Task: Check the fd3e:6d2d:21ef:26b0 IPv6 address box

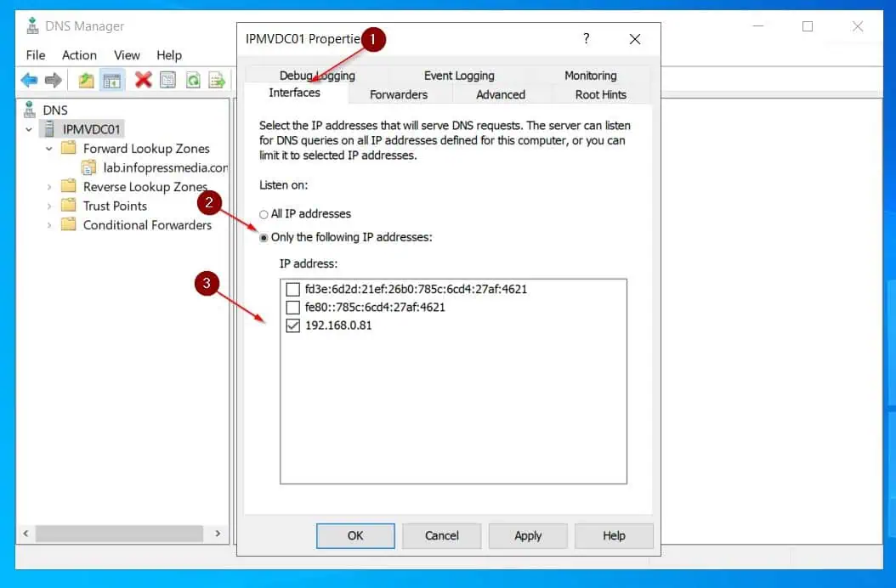Action: (292, 289)
